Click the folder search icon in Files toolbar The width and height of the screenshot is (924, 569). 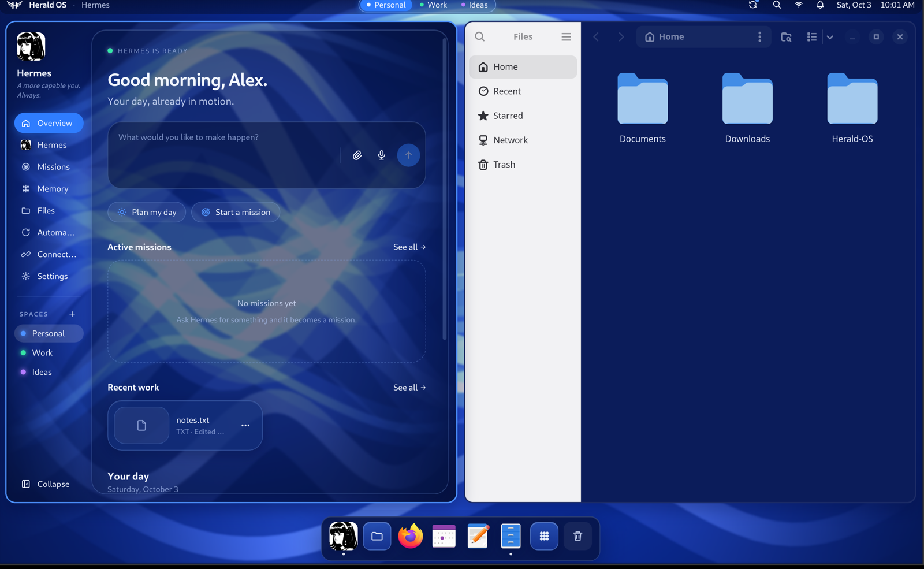point(786,37)
